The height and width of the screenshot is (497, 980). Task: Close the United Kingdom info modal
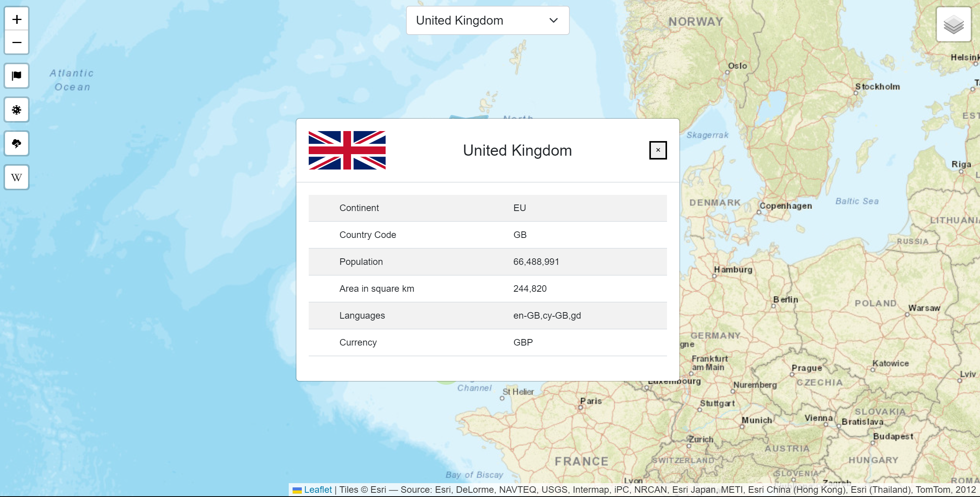[x=658, y=150]
